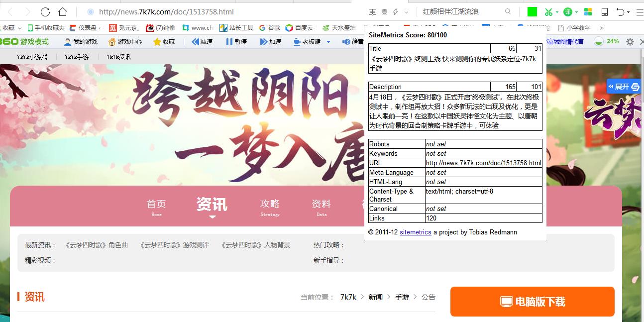Viewport: 644px width, 322px height.
Task: Click the star 收藏 button in game bar
Action: pyautogui.click(x=164, y=42)
